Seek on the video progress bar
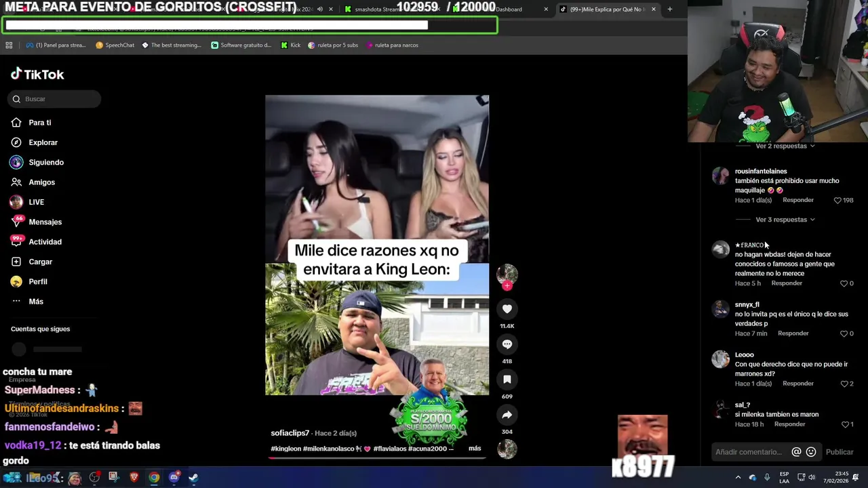 [377, 458]
